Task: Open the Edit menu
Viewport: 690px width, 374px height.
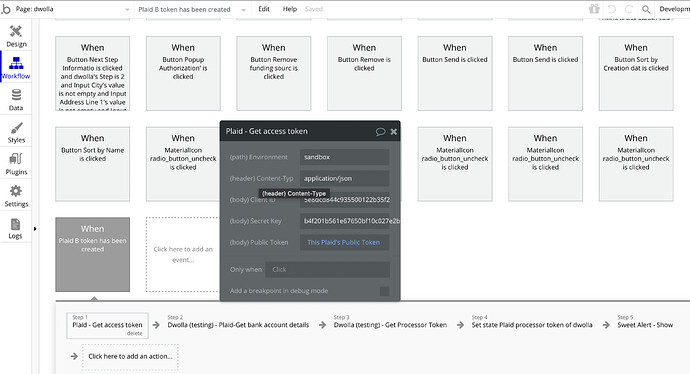Action: pyautogui.click(x=264, y=9)
